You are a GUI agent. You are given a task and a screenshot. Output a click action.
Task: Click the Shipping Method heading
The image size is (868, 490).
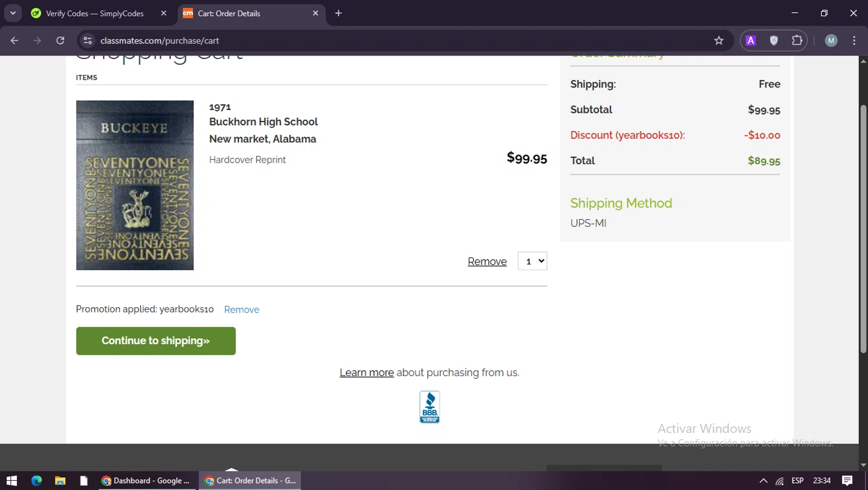(621, 203)
